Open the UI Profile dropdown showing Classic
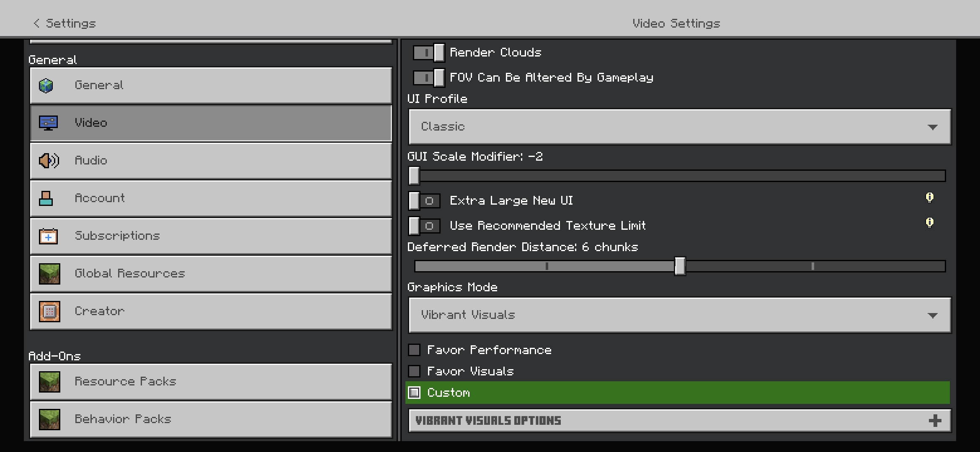Screen dimensions: 980x452 click(x=679, y=127)
